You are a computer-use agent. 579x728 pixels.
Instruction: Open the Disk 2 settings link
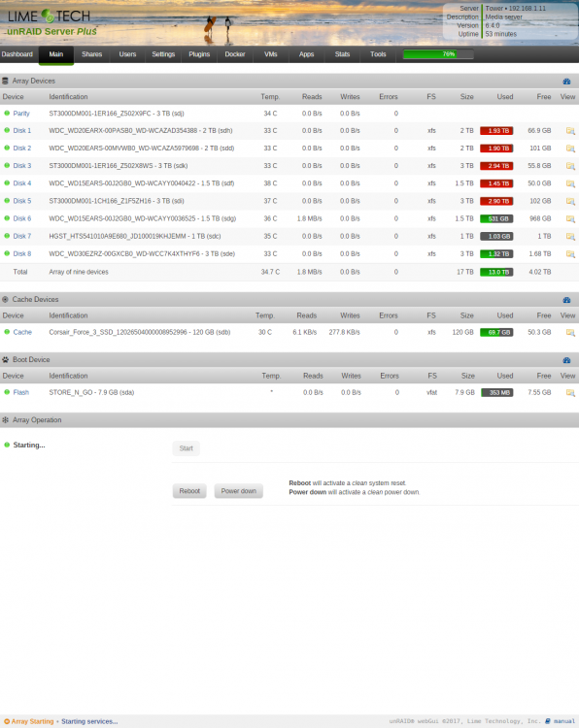pyautogui.click(x=21, y=149)
